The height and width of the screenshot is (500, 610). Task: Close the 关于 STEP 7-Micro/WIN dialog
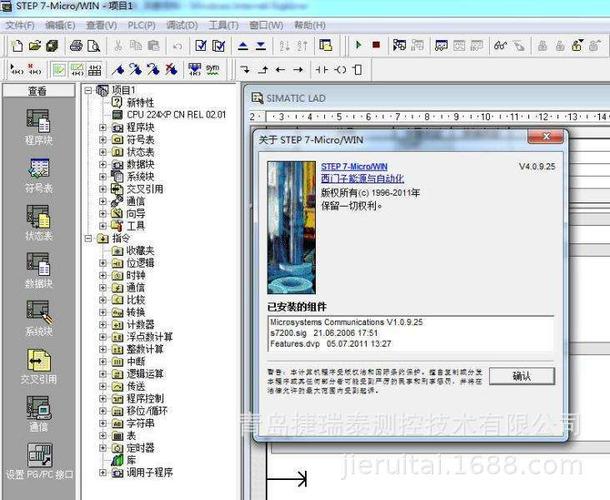click(545, 136)
